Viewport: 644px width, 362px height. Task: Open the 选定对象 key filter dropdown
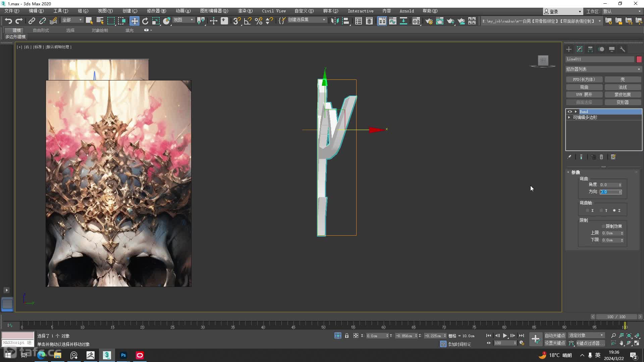[x=586, y=336]
